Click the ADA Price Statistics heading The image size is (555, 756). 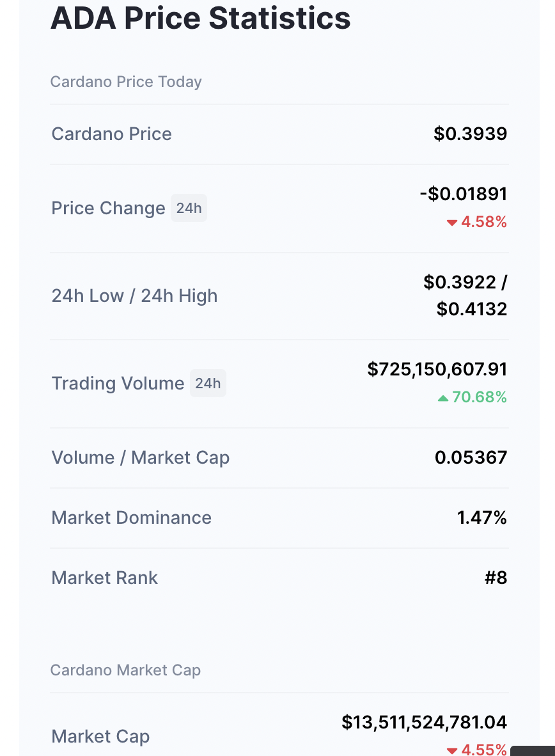click(x=200, y=18)
